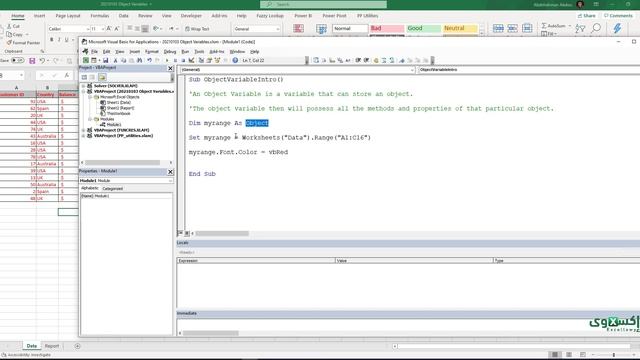Viewport: 640px width, 360px height.
Task: Toggle the AutoSave switch in Excel
Action: click(x=17, y=60)
